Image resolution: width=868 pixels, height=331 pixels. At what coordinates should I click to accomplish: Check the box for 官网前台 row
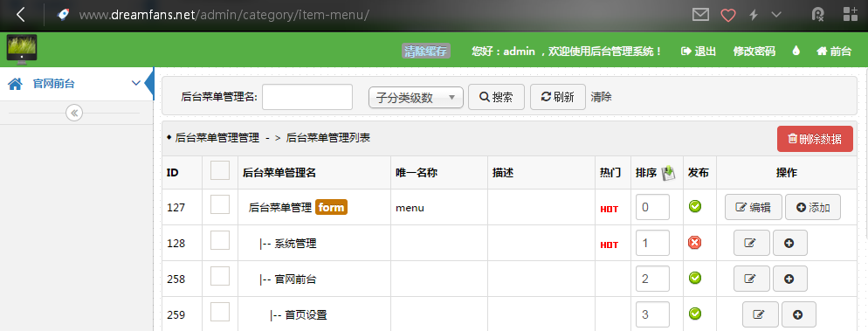[x=220, y=276]
